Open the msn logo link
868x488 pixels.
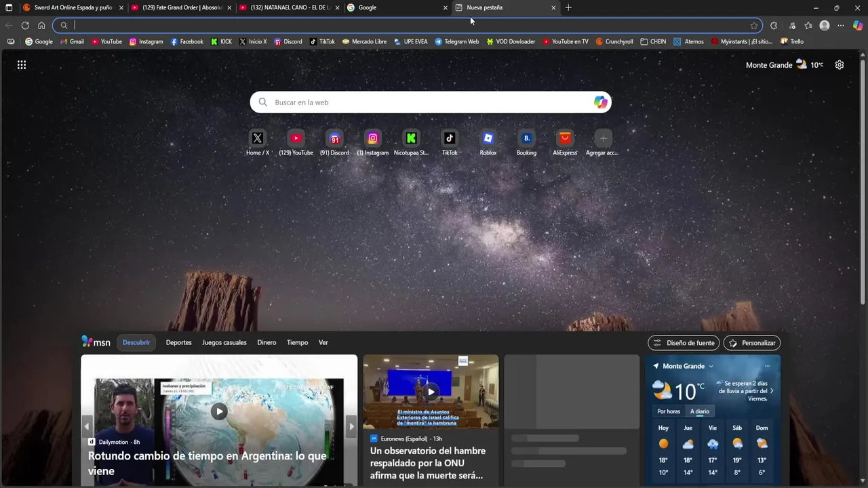tap(96, 342)
